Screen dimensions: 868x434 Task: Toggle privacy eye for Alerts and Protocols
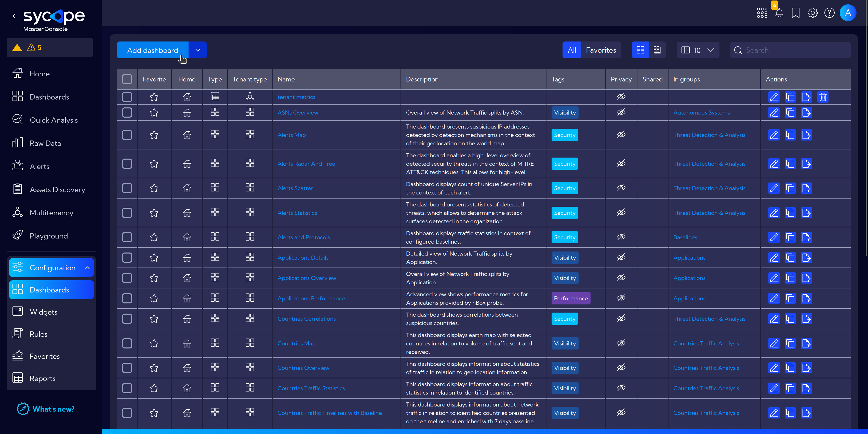(621, 237)
